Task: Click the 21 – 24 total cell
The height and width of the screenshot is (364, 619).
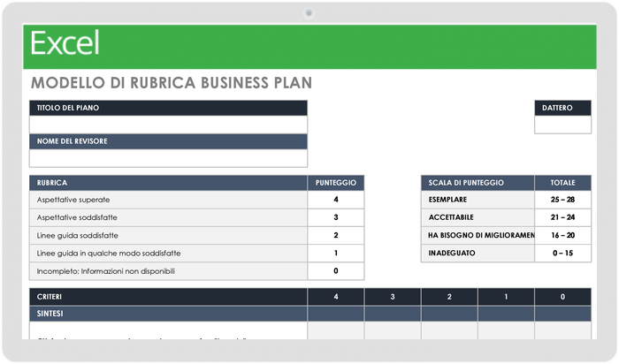Action: (x=562, y=217)
